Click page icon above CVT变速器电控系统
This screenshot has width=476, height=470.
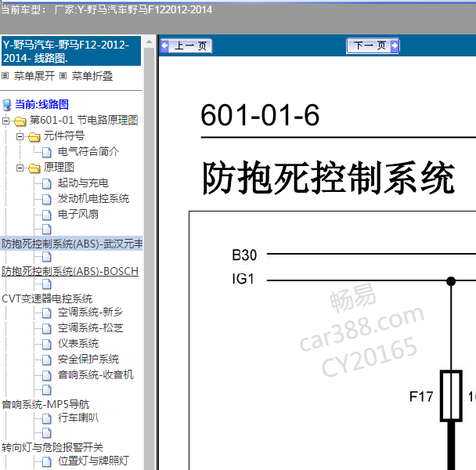(x=46, y=284)
